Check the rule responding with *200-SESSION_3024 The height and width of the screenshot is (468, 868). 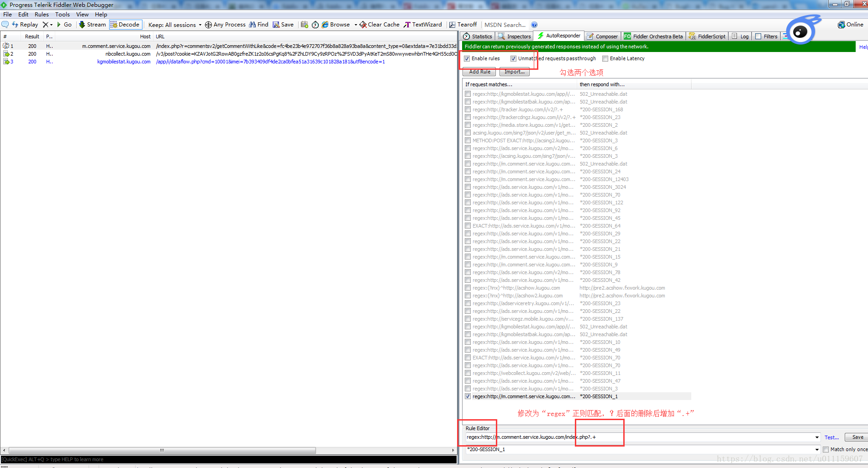tap(468, 187)
